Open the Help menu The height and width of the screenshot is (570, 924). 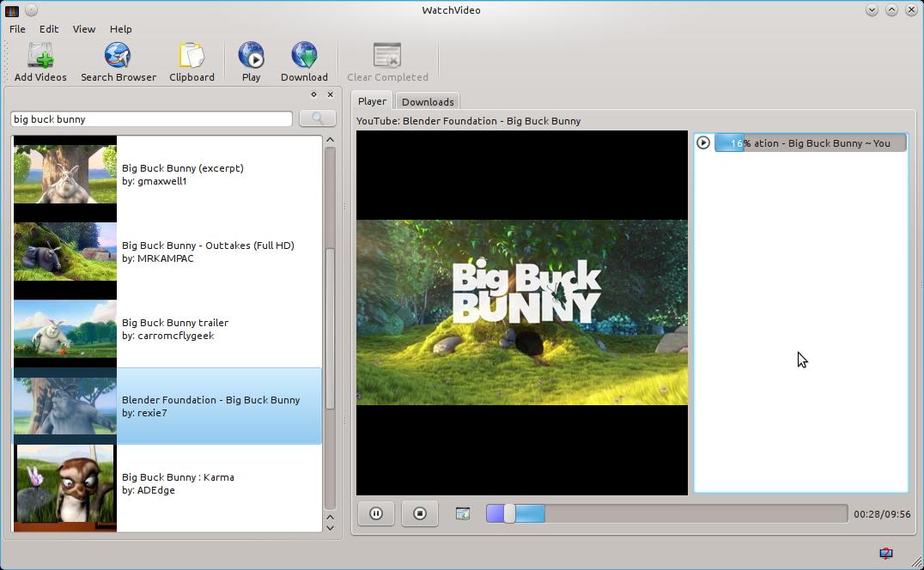coord(120,29)
